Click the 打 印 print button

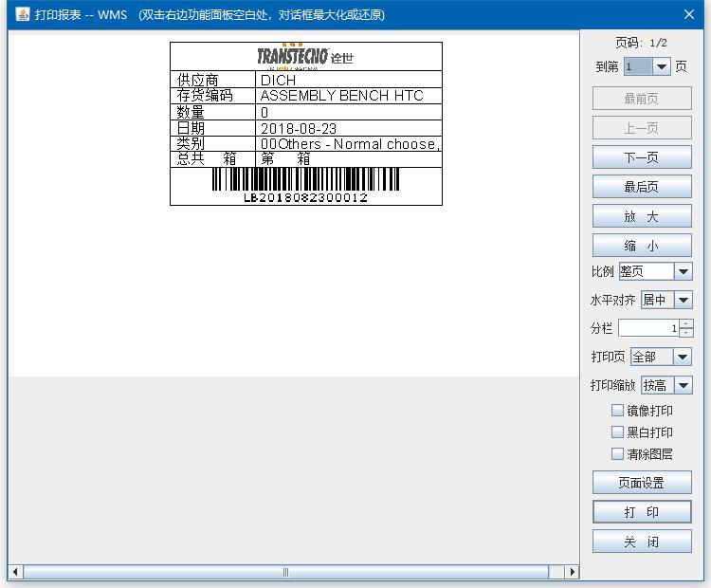click(x=642, y=512)
